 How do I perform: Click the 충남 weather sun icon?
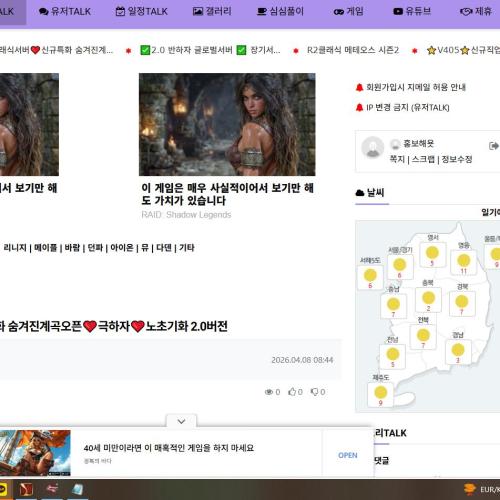(393, 304)
